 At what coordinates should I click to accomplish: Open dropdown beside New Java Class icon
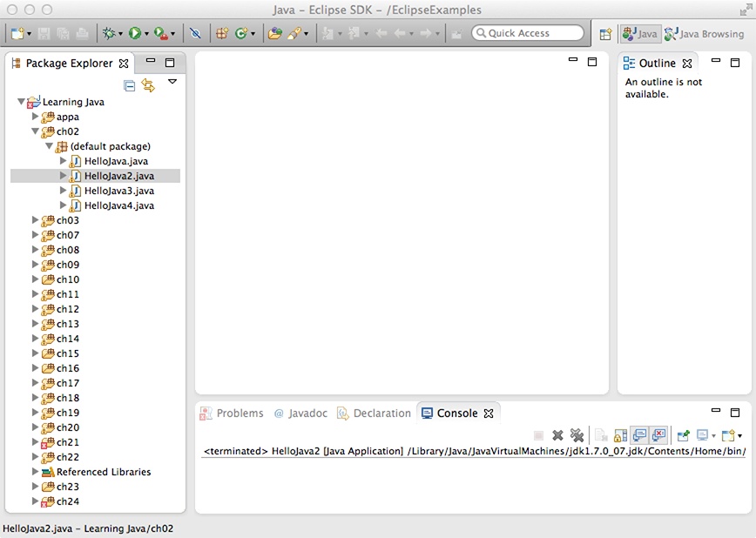(x=253, y=34)
